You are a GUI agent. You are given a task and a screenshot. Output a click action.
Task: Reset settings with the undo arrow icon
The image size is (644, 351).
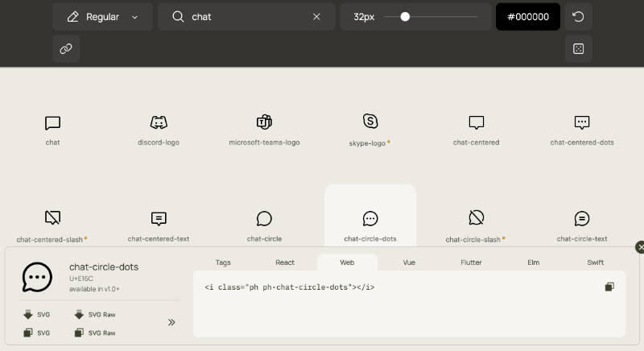pos(578,17)
